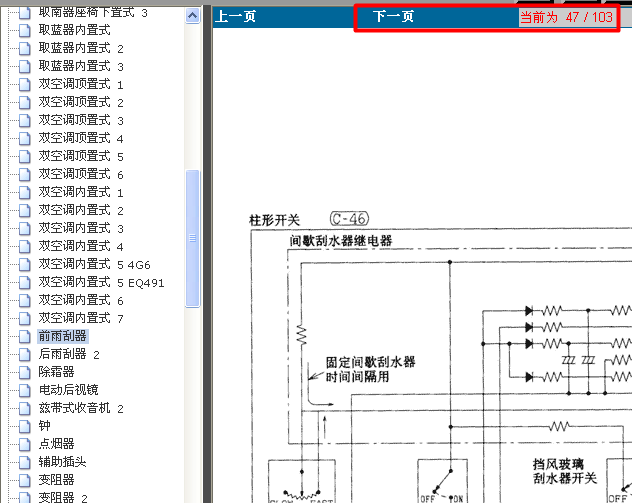The image size is (632, 503).
Task: Open tree item 双空调内置式 2
Action: pos(81,210)
